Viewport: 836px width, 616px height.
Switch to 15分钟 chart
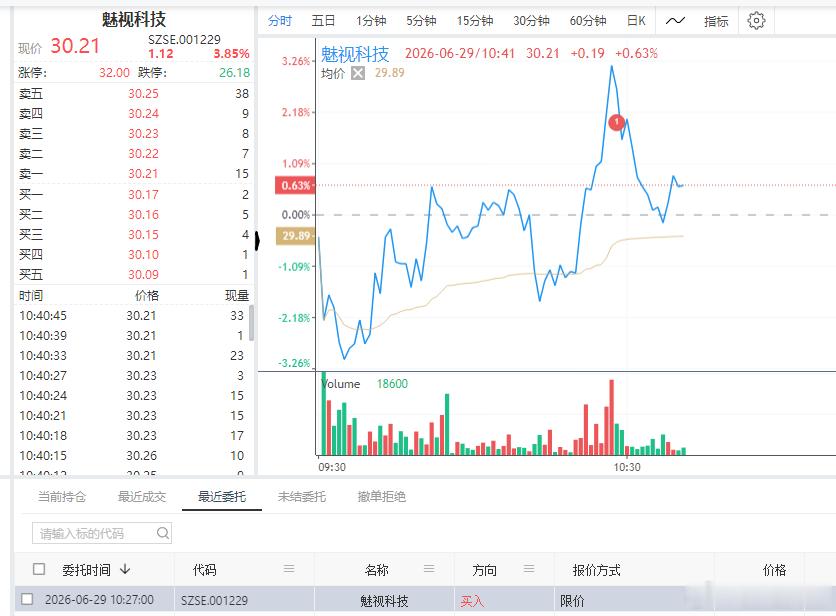[x=475, y=21]
